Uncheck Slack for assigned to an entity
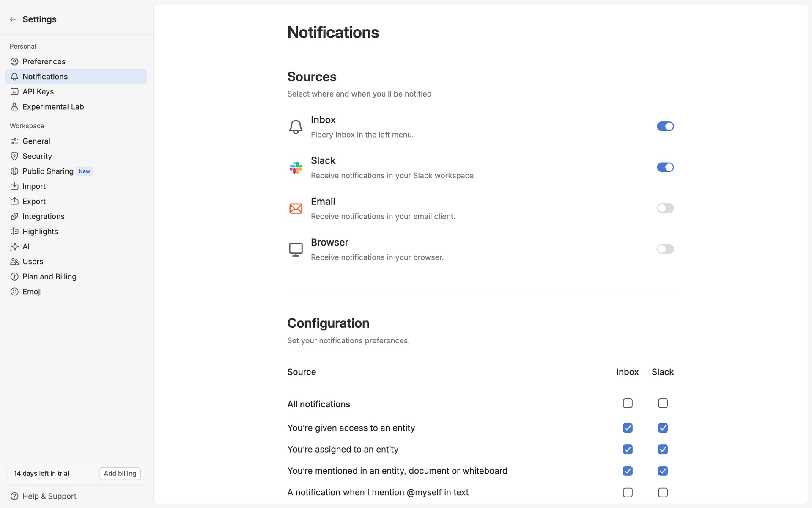 pos(663,450)
